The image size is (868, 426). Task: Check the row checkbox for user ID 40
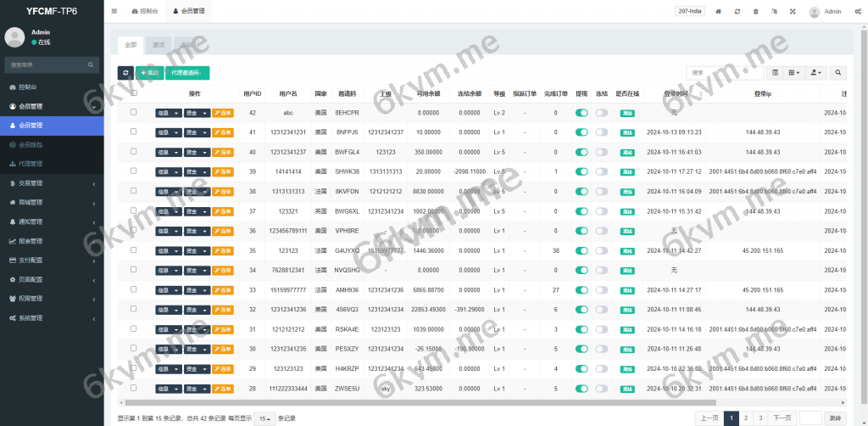coord(133,151)
